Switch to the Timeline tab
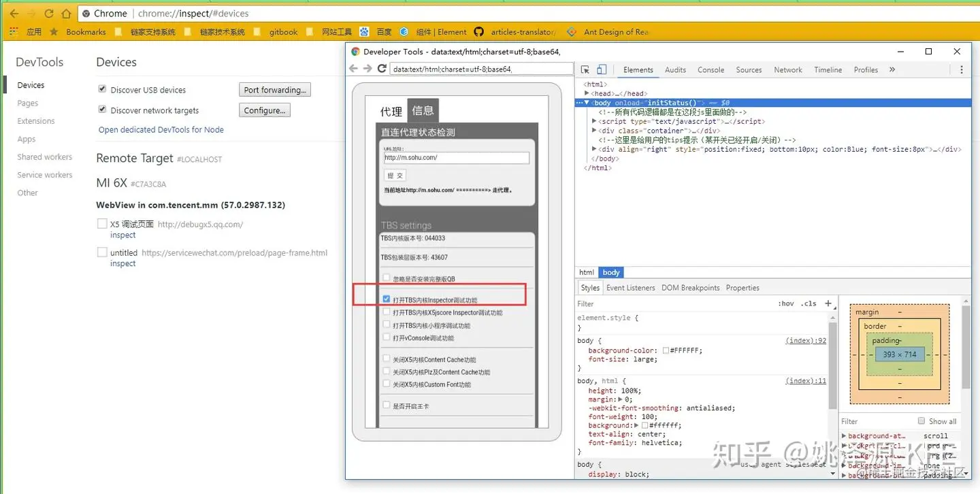 (x=828, y=69)
